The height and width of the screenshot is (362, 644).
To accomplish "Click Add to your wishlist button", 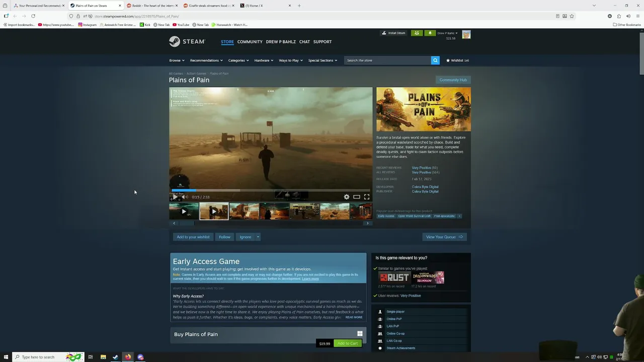I will tap(193, 237).
